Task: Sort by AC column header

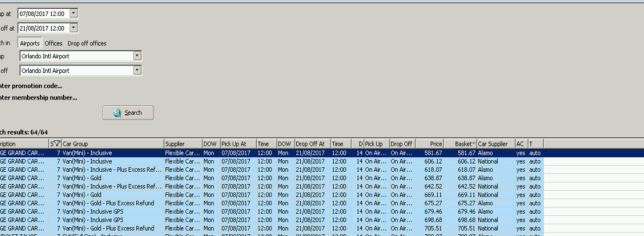Action: click(x=522, y=144)
